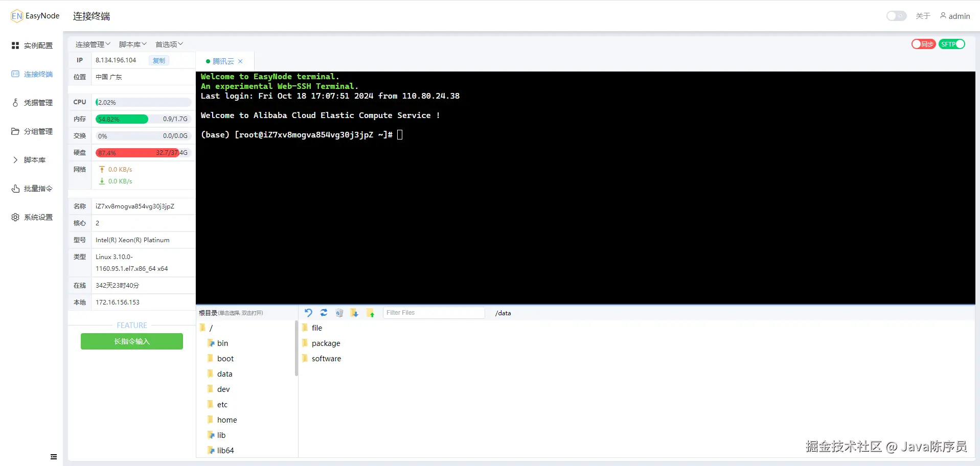Open 凭据管理 in sidebar
Screen dimensions: 980x466
coord(32,103)
